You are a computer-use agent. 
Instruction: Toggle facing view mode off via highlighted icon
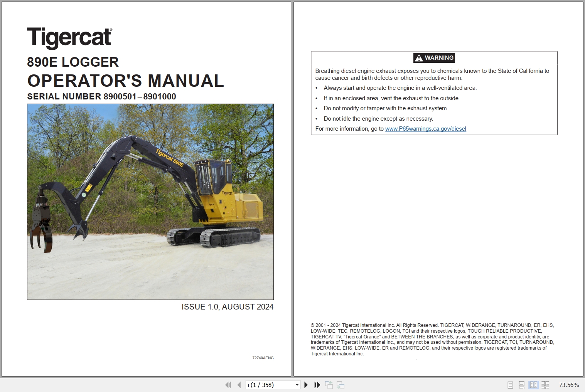534,385
